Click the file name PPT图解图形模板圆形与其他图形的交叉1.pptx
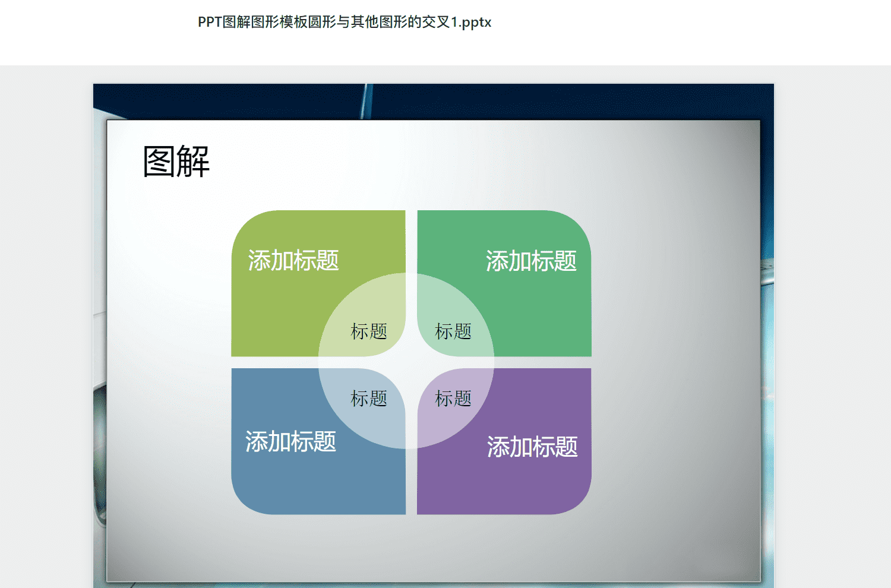891x588 pixels. point(345,23)
